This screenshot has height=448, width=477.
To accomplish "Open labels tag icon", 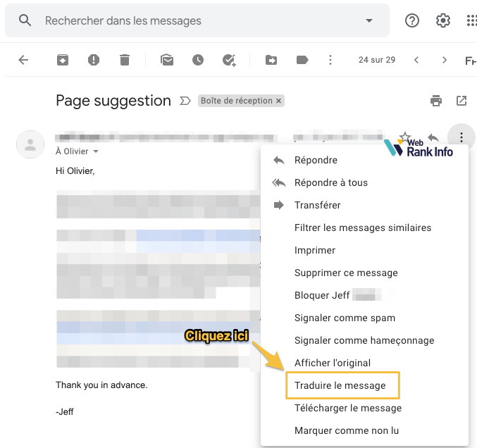I will coord(302,60).
